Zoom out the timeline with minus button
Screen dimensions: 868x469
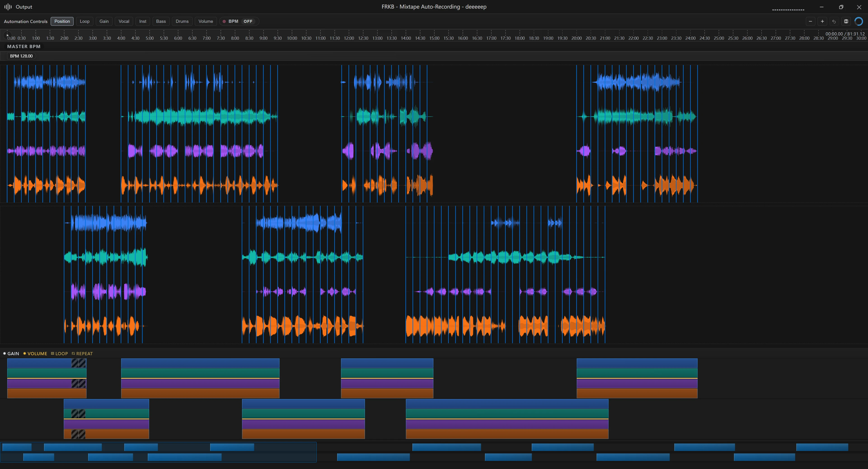(810, 21)
